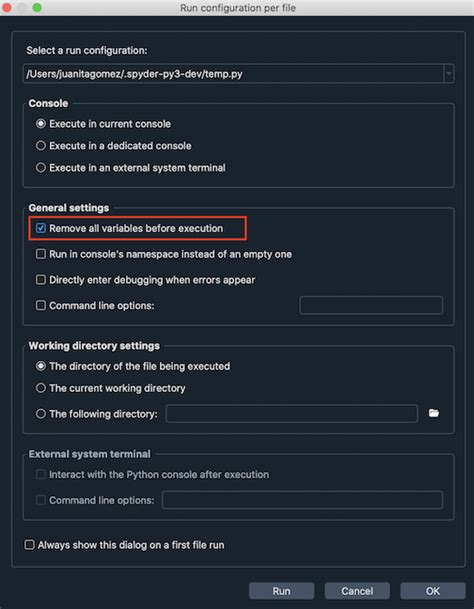
Task: Click the Run button
Action: tap(282, 591)
